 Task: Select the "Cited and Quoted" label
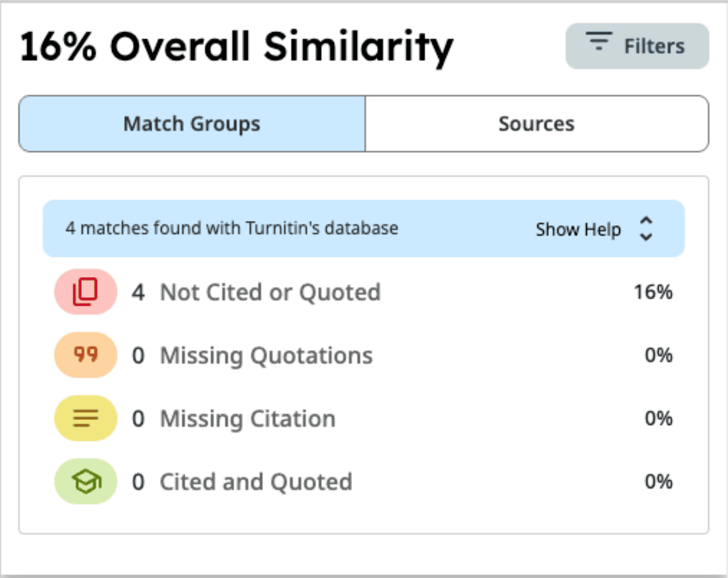tap(255, 482)
